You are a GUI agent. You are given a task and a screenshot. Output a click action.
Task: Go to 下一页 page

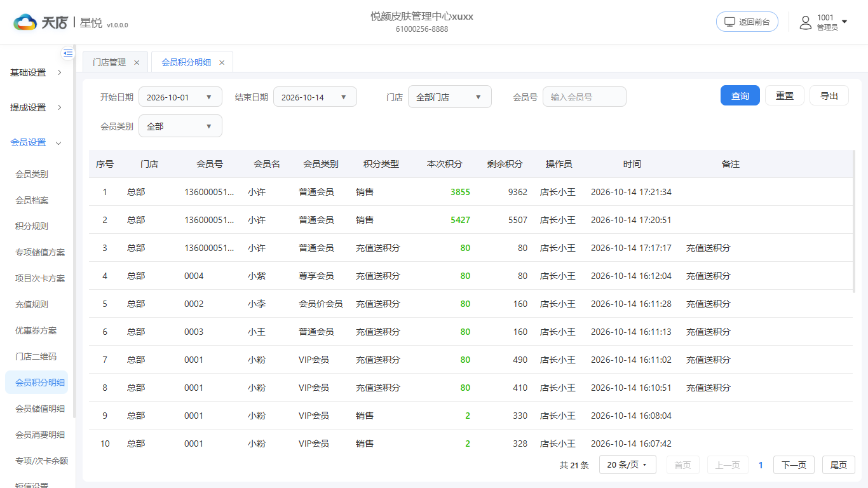coord(794,465)
